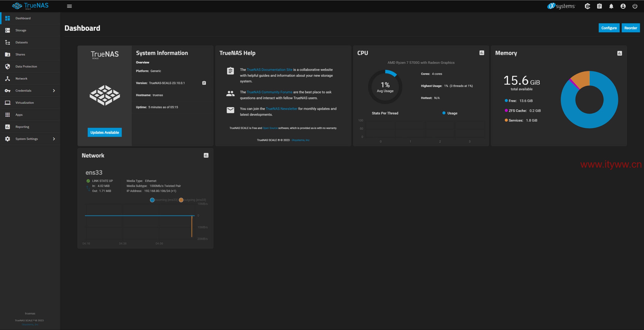Open the Alerts bell icon
The height and width of the screenshot is (330, 644).
click(611, 6)
